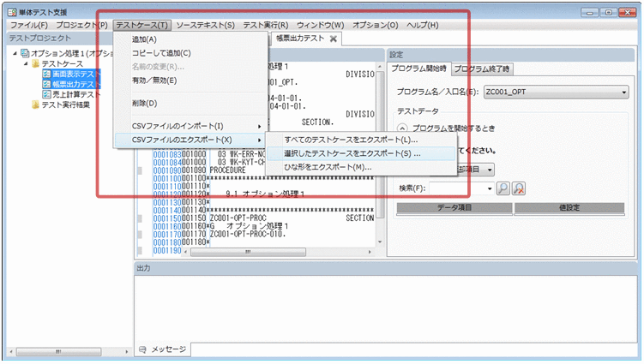
Task: Select テスト実行結果 in the tree
Action: [66, 104]
